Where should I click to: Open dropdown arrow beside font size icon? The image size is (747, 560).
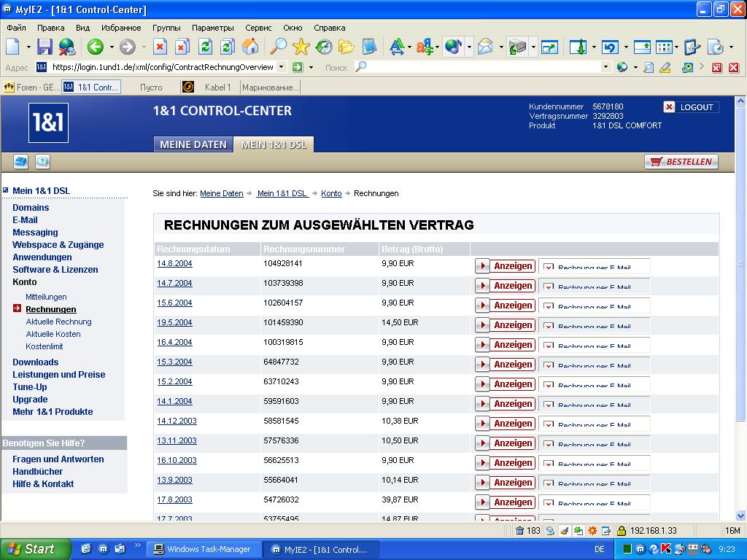409,47
